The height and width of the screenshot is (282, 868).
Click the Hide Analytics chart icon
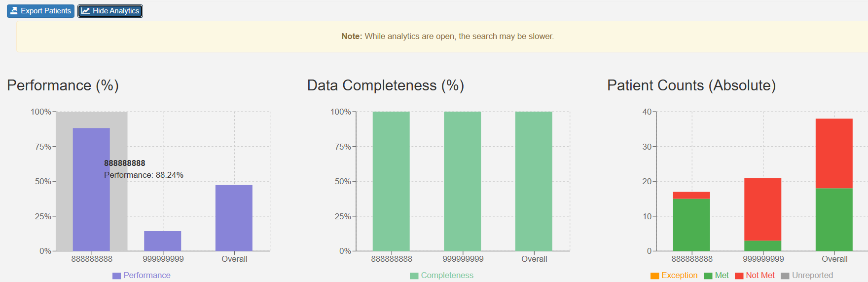point(86,11)
